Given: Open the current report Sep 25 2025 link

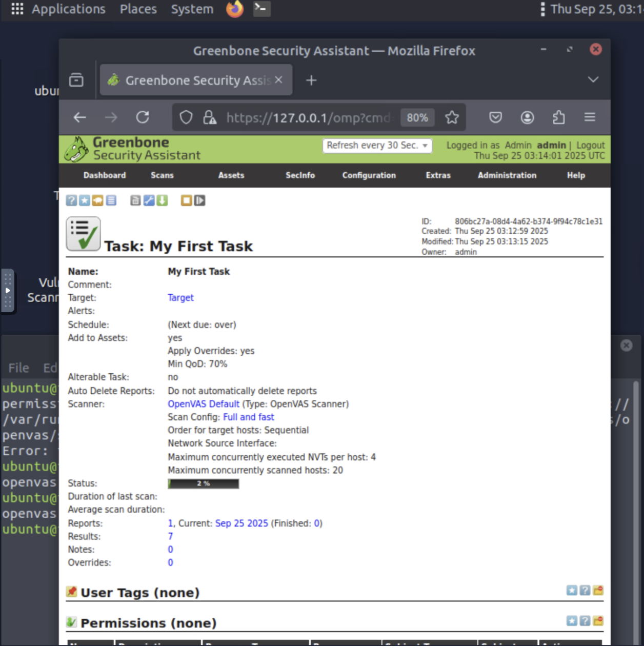Looking at the screenshot, I should point(241,523).
